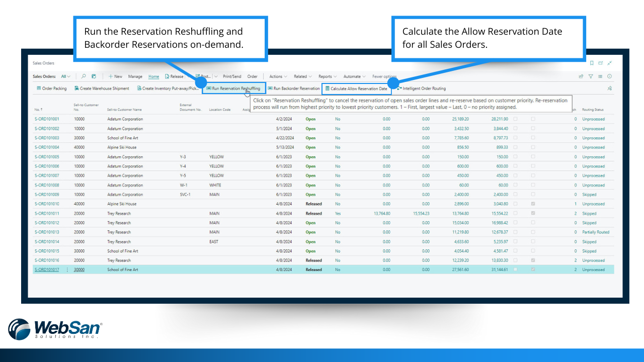The width and height of the screenshot is (644, 362).
Task: Tick checkbox right after 3,844.40
Action: (515, 128)
